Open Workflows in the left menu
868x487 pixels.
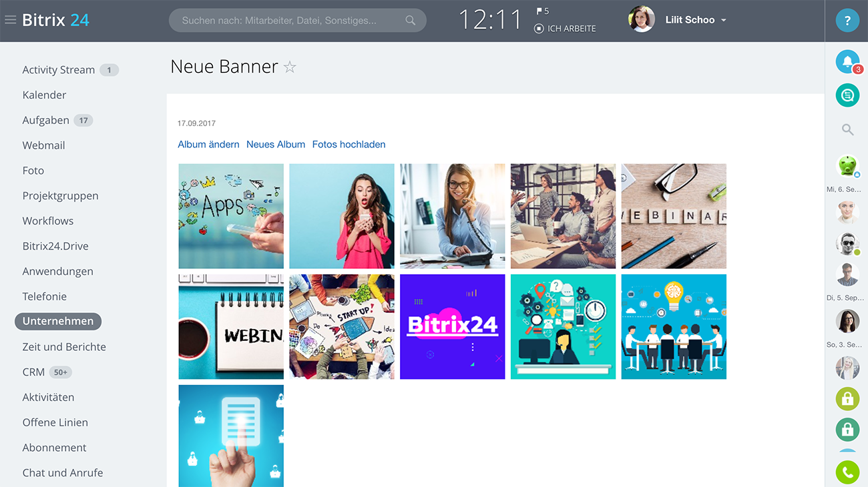coord(47,221)
